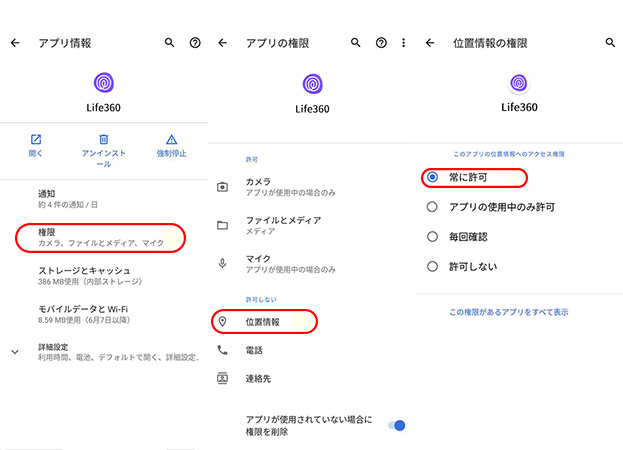Screen dimensions: 623x450
Task: Tap the アンインストール trash icon
Action: pyautogui.click(x=104, y=139)
